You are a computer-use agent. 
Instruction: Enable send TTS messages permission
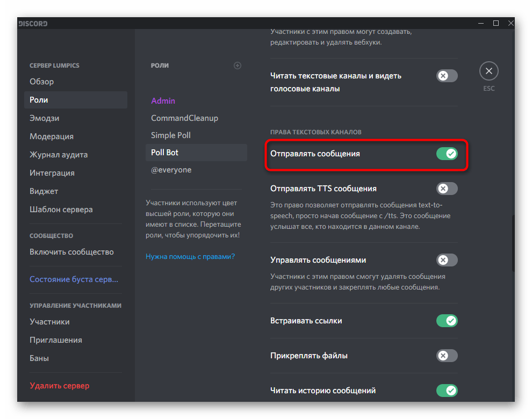(x=447, y=189)
